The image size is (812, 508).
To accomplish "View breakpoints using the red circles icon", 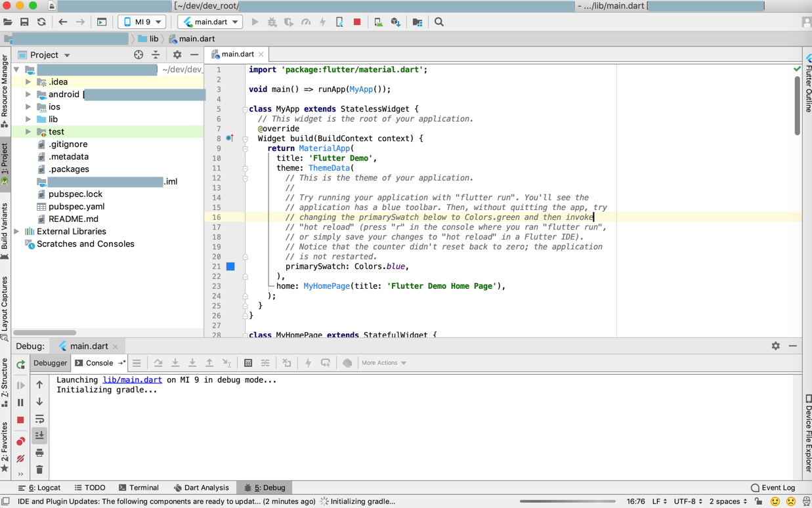I will point(21,441).
